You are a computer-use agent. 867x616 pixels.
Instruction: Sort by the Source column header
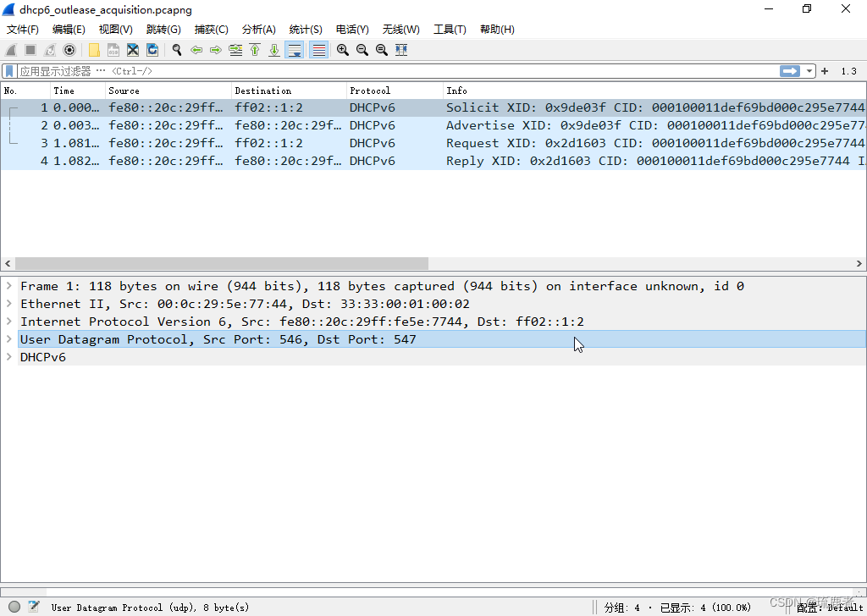click(168, 91)
